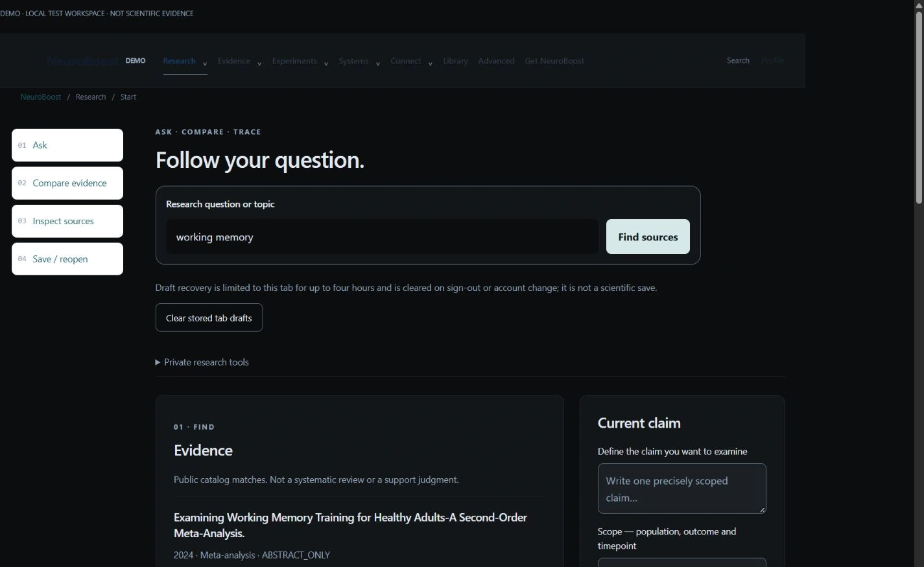This screenshot has height=567, width=924.
Task: Open the Profile link
Action: pyautogui.click(x=772, y=60)
